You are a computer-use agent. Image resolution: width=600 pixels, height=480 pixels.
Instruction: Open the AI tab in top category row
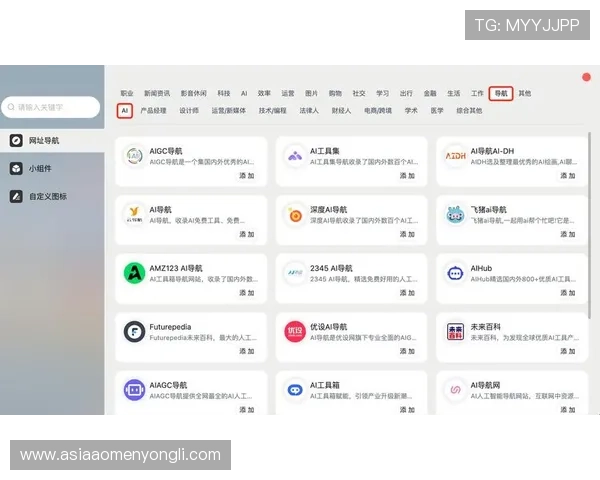tap(244, 93)
